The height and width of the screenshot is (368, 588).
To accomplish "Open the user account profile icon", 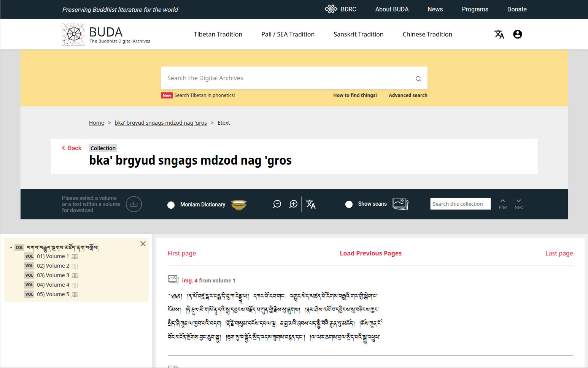I will (518, 34).
